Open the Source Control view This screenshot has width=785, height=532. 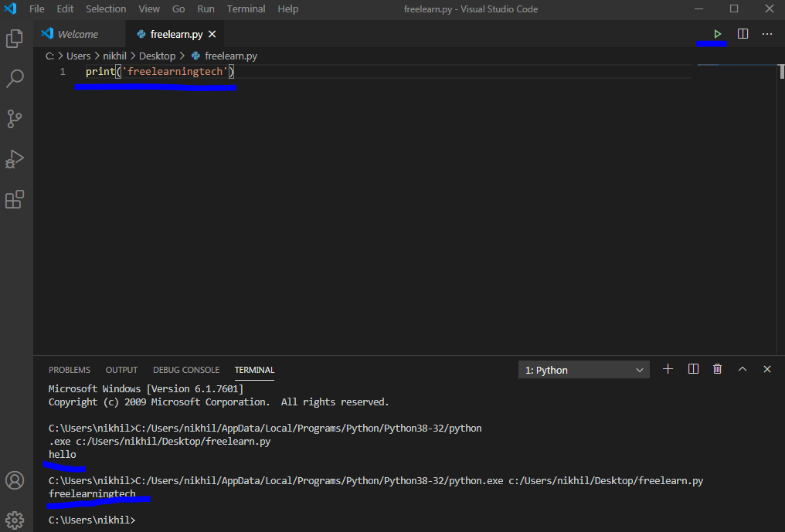[15, 119]
